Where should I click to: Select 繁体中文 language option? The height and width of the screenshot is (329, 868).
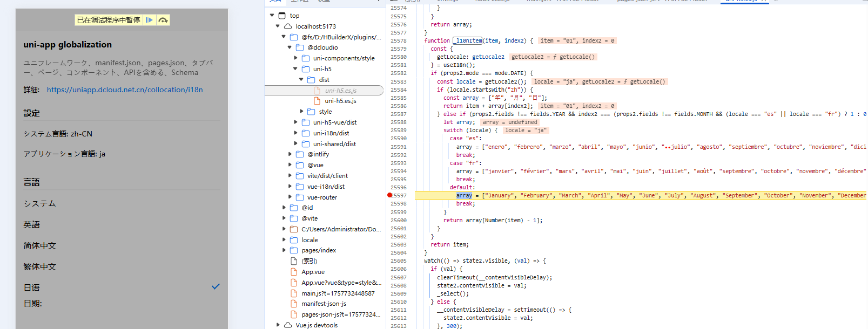(40, 266)
